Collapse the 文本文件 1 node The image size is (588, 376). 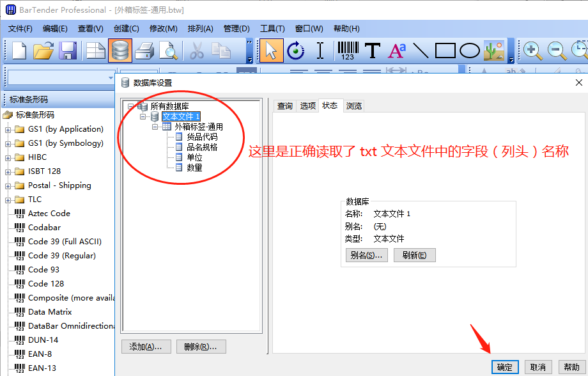point(143,117)
